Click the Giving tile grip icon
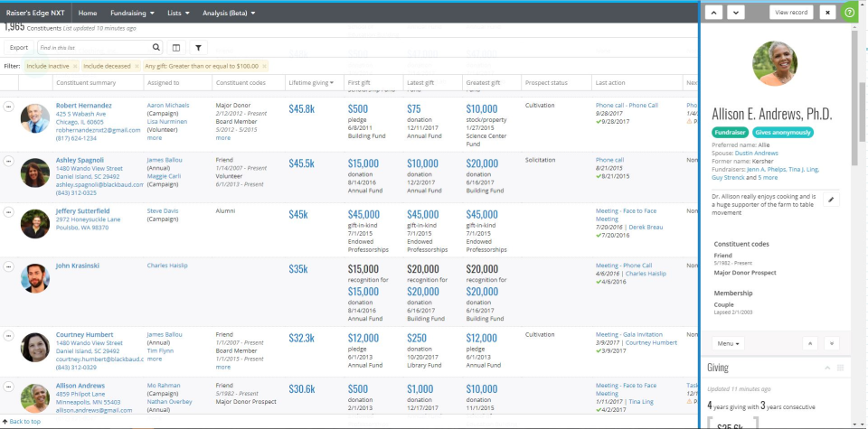This screenshot has width=868, height=429. click(840, 368)
